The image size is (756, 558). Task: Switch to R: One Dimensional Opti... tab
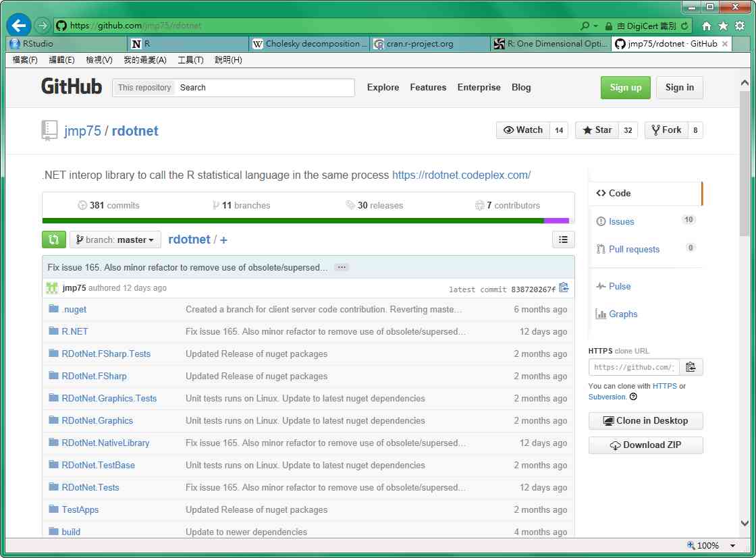(x=551, y=44)
